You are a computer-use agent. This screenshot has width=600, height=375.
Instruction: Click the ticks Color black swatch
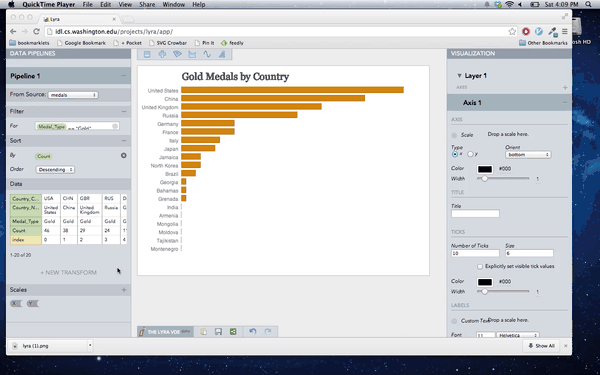485,282
